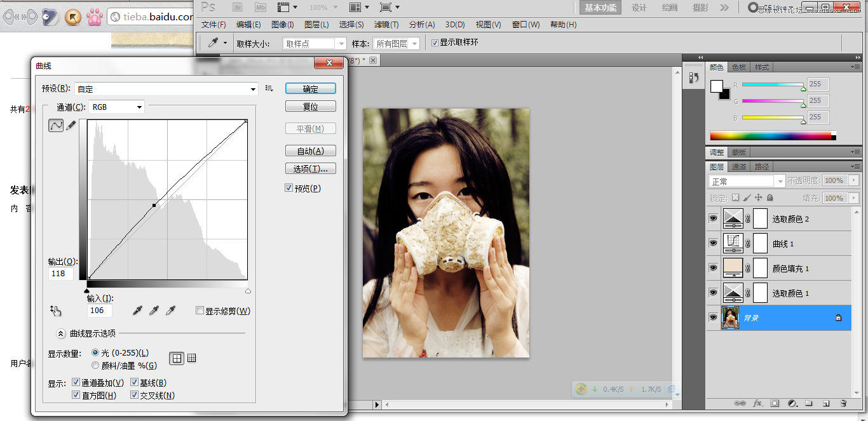The height and width of the screenshot is (421, 868).
Task: Uncheck 显示取样环 in options bar
Action: tap(435, 43)
